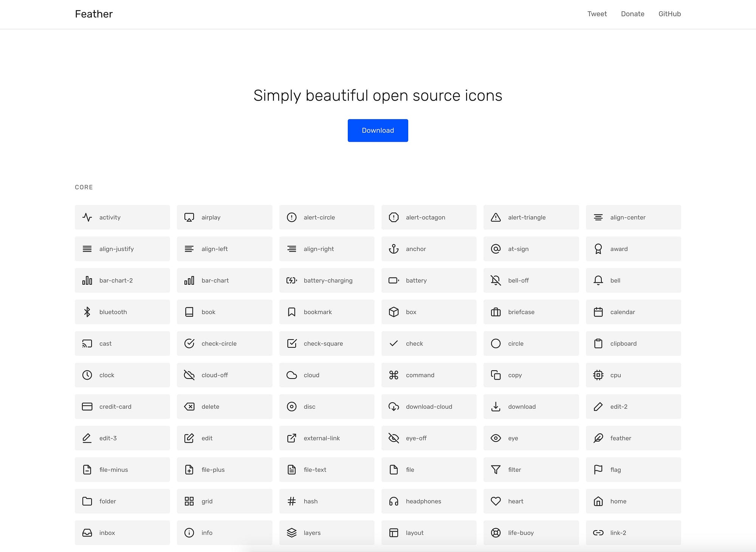Click the bell-off icon
Image resolution: width=756 pixels, height=552 pixels.
(x=496, y=281)
